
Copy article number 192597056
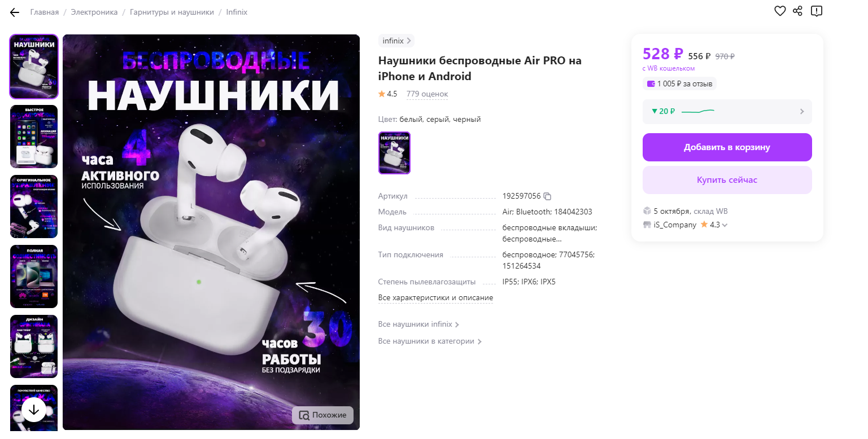[x=547, y=196]
